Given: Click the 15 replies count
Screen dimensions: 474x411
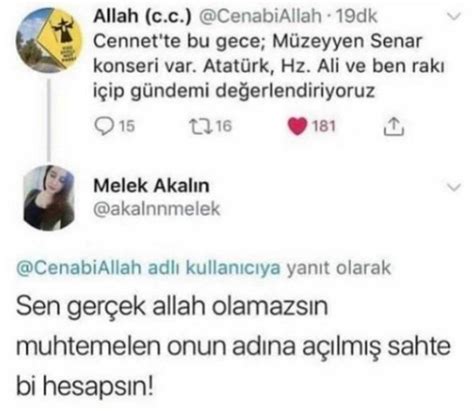Looking at the screenshot, I should point(127,126).
